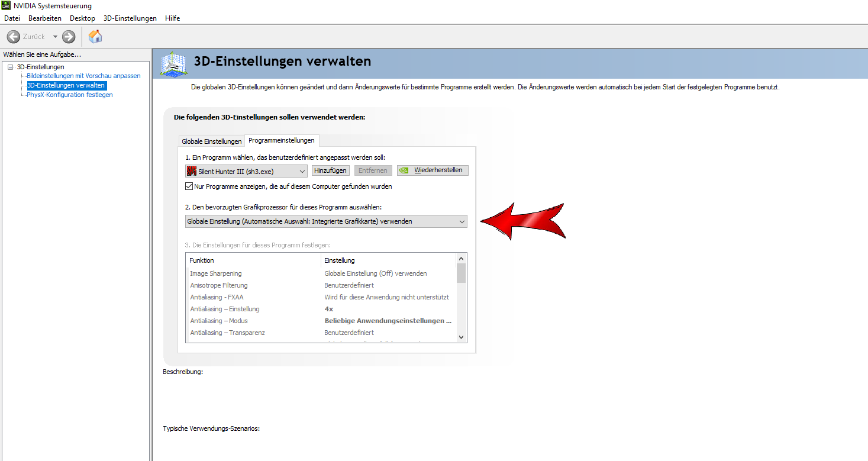
Task: Click 'Beliebige Anwendungseinstellungen' value
Action: coord(388,321)
